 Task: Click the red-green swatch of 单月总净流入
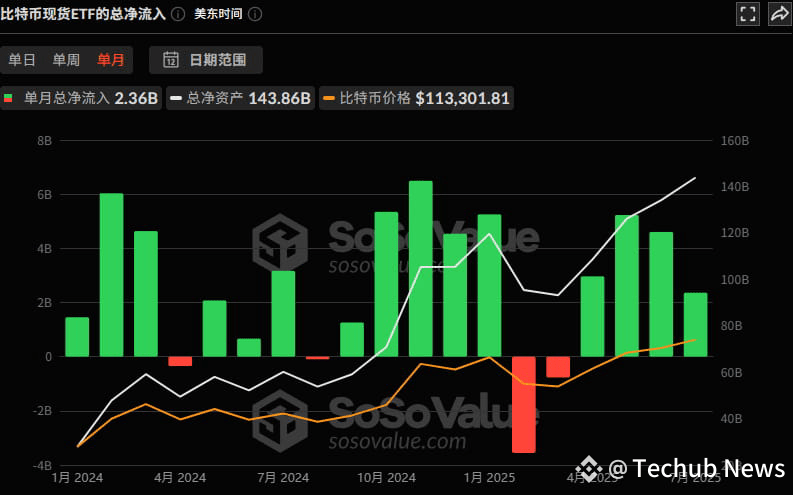pyautogui.click(x=8, y=98)
